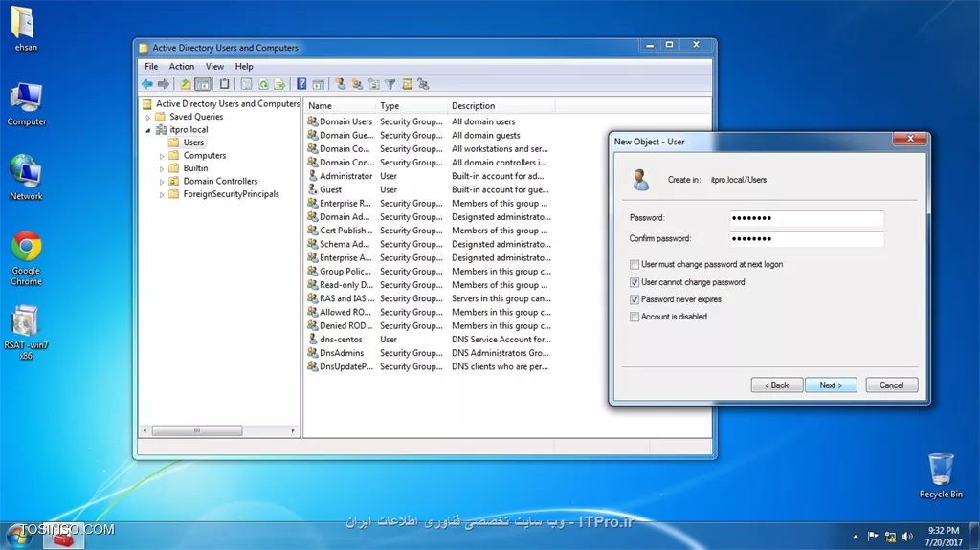Expand the Builtin tree node
This screenshot has width=980, height=550.
(x=161, y=168)
